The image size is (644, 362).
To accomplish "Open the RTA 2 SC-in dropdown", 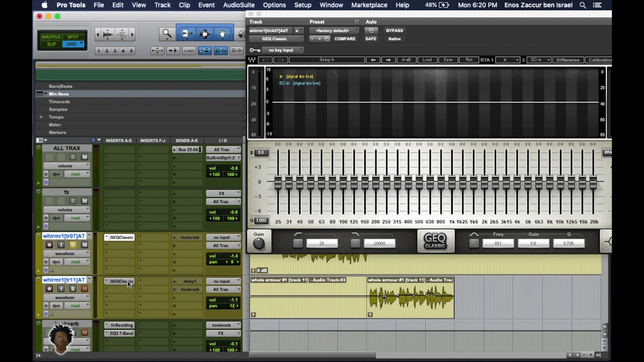I will tap(539, 60).
